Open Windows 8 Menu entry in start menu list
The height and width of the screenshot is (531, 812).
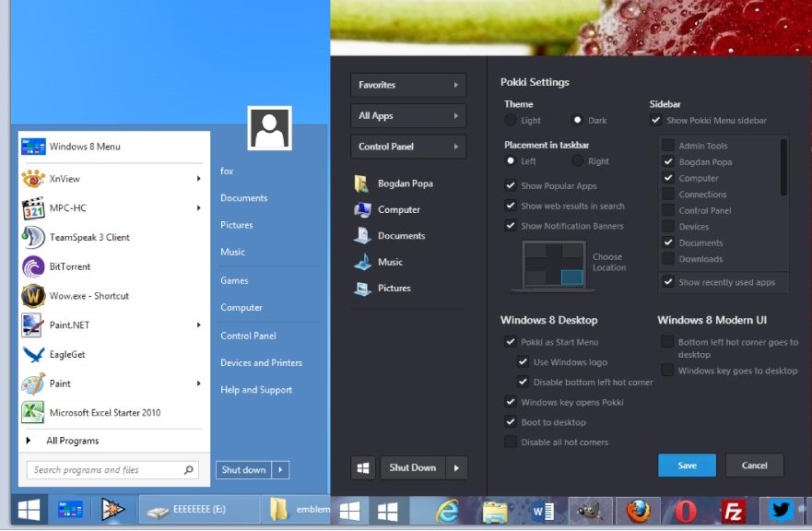(x=114, y=147)
